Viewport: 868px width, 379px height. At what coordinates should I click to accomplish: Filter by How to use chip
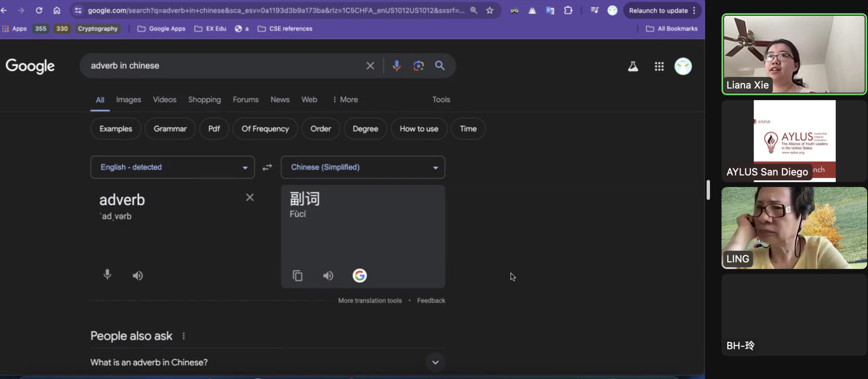coord(419,129)
